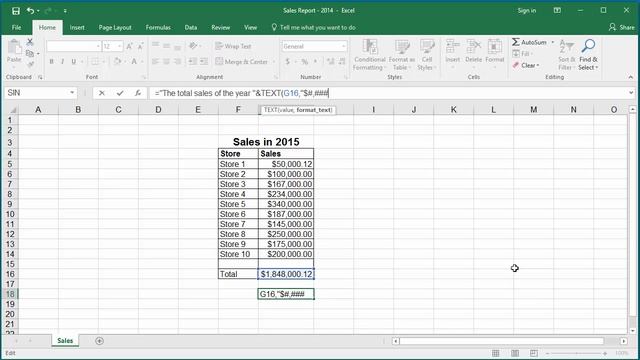Click Tell me what you want to do
Screen dimensions: 640x360
313,27
